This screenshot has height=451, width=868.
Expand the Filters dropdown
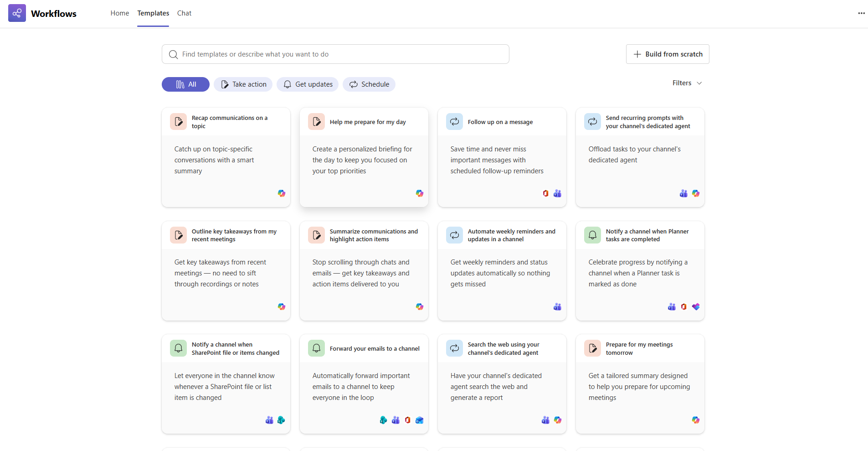tap(687, 83)
